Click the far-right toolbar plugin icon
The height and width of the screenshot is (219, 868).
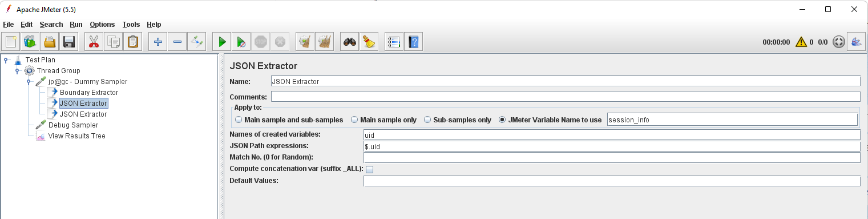pyautogui.click(x=855, y=42)
